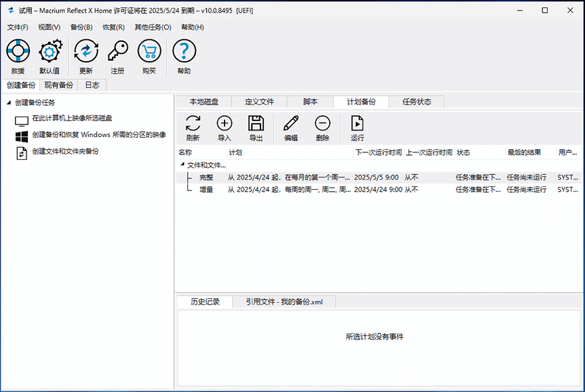Viewport: 585px width, 392px height.
Task: Click the 救援 lifebuoy icon
Action: pyautogui.click(x=18, y=52)
